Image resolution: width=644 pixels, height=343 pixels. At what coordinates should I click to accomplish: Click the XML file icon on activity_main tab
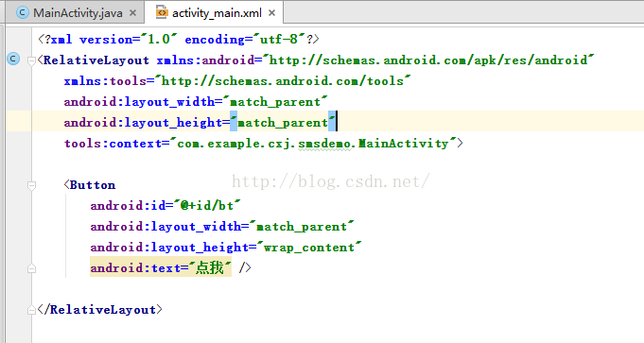[162, 12]
